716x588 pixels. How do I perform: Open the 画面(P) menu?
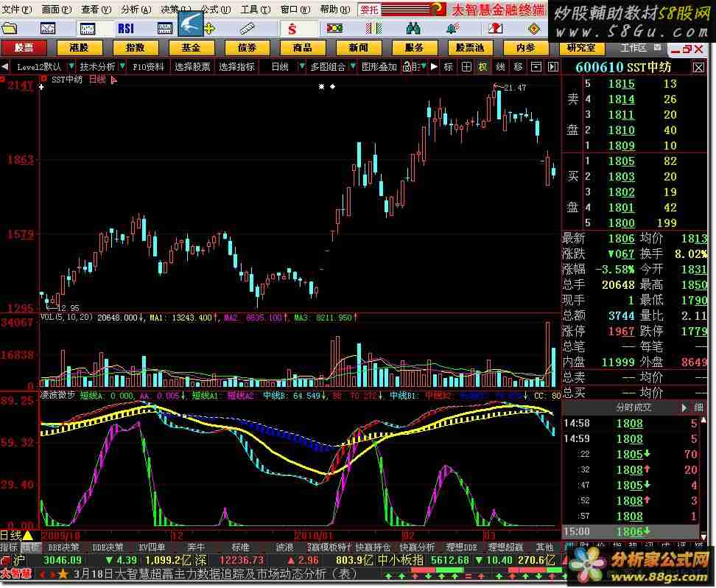[x=57, y=10]
